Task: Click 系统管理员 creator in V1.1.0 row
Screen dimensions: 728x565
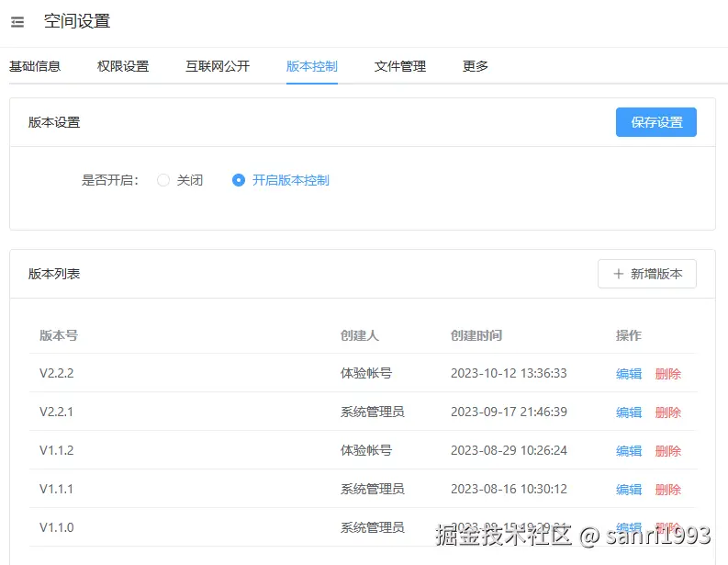Action: (373, 527)
